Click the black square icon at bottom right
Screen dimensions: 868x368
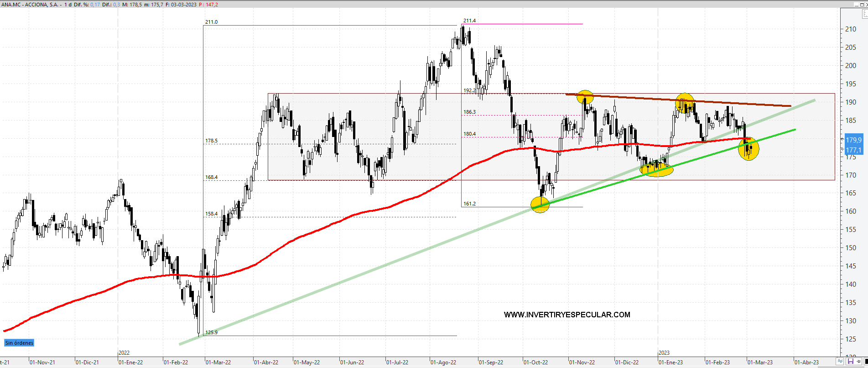[x=866, y=362]
